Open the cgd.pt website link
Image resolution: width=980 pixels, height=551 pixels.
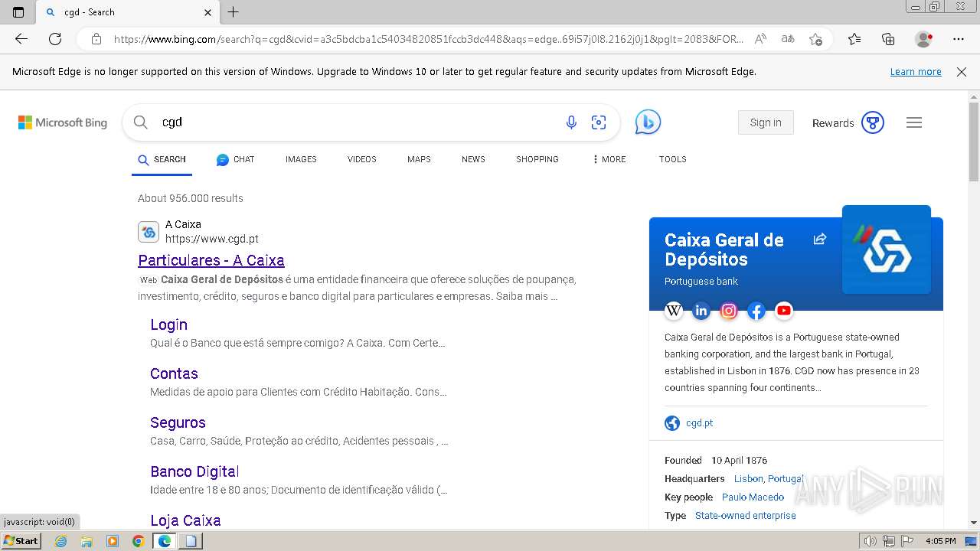tap(699, 423)
